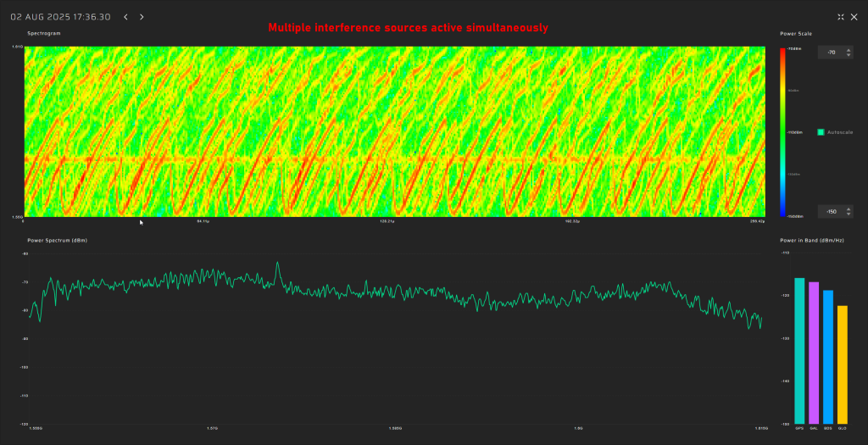Screen dimensions: 868x445
Task: Go to the previous timestamp with left chevron
Action: point(126,17)
